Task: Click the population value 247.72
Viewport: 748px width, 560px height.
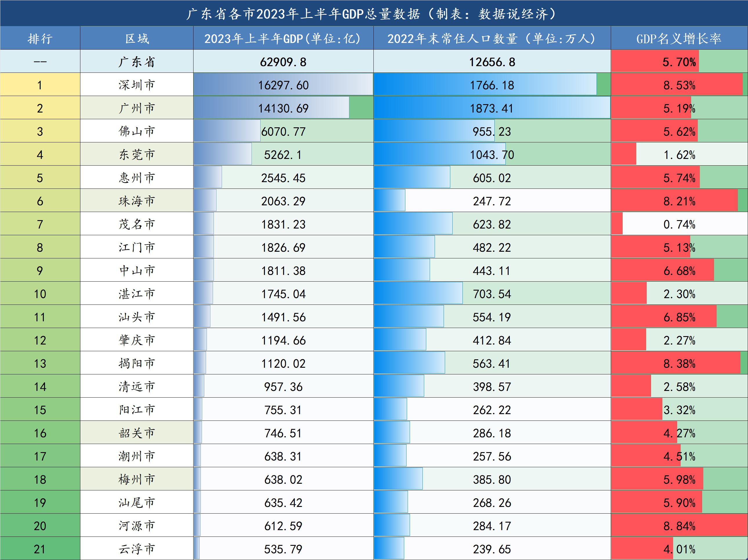Action: (492, 202)
